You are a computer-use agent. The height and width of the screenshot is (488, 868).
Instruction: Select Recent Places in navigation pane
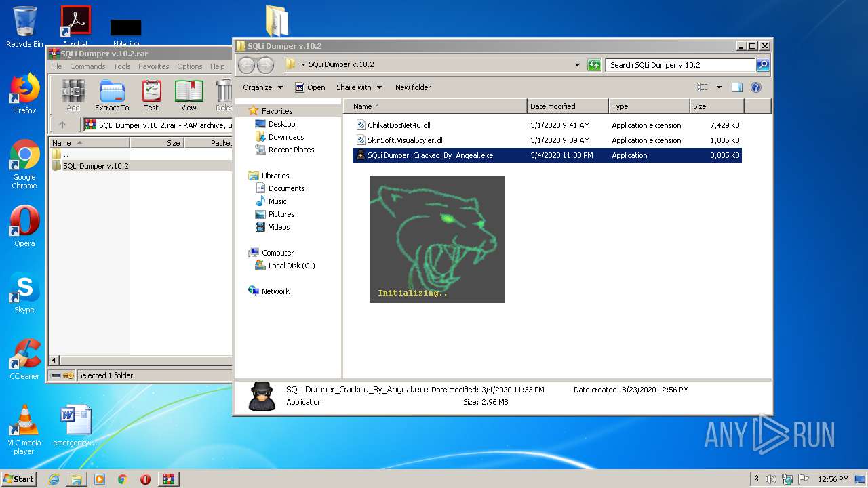tap(291, 150)
